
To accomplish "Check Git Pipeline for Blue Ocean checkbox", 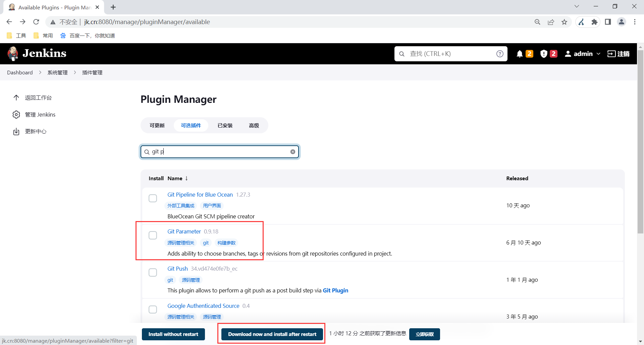I will pyautogui.click(x=153, y=198).
